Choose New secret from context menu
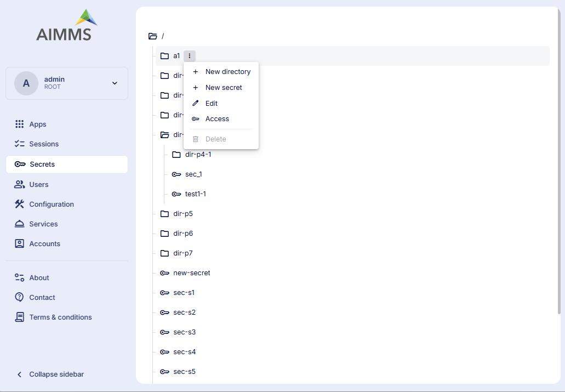Viewport: 565px width, 392px height. tap(223, 88)
